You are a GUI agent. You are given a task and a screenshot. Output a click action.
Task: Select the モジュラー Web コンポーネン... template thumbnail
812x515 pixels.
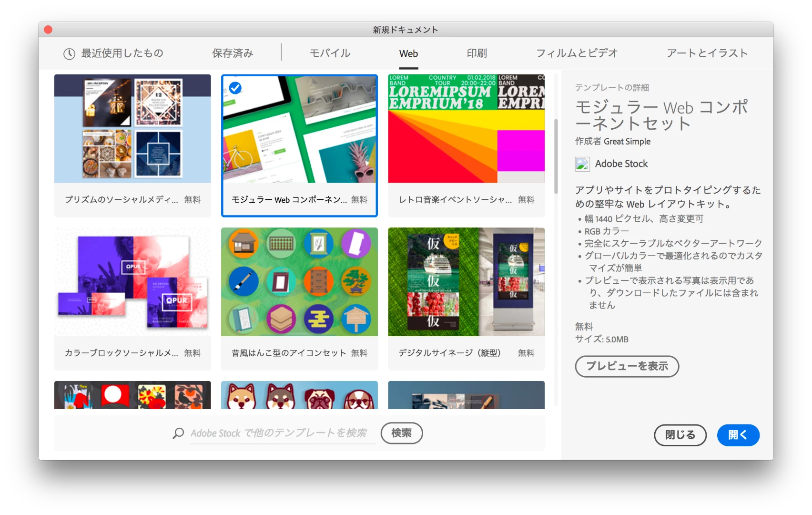[x=299, y=129]
